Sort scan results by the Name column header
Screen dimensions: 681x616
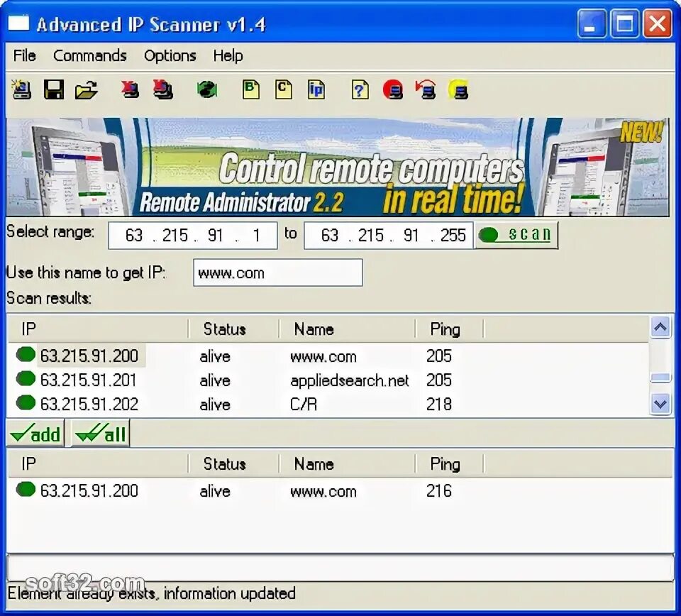click(348, 329)
